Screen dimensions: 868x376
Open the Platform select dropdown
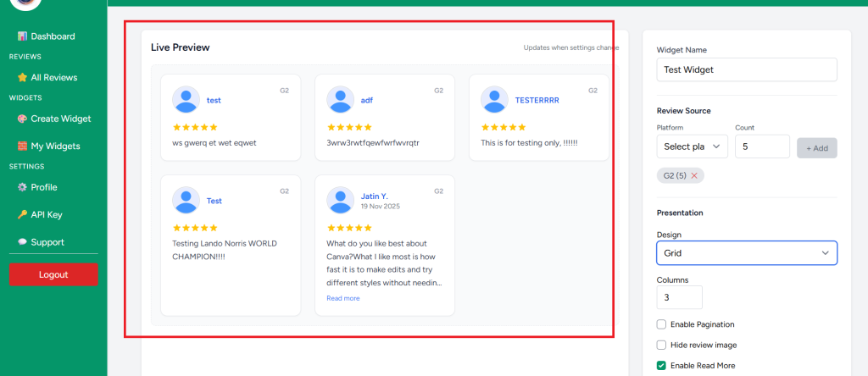tap(692, 147)
